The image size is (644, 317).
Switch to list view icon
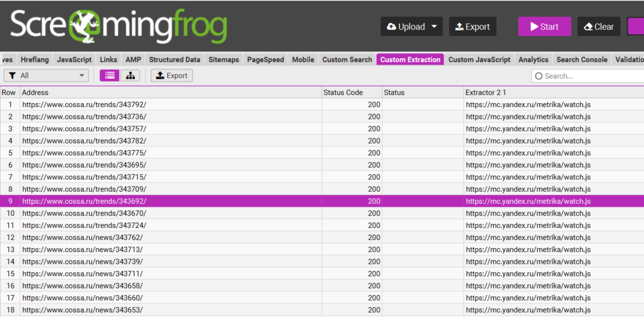110,76
